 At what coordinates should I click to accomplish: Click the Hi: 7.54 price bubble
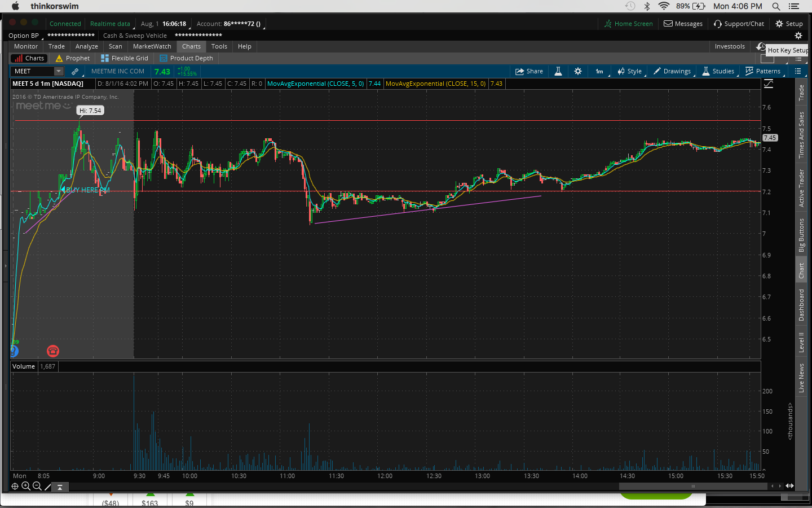point(90,111)
